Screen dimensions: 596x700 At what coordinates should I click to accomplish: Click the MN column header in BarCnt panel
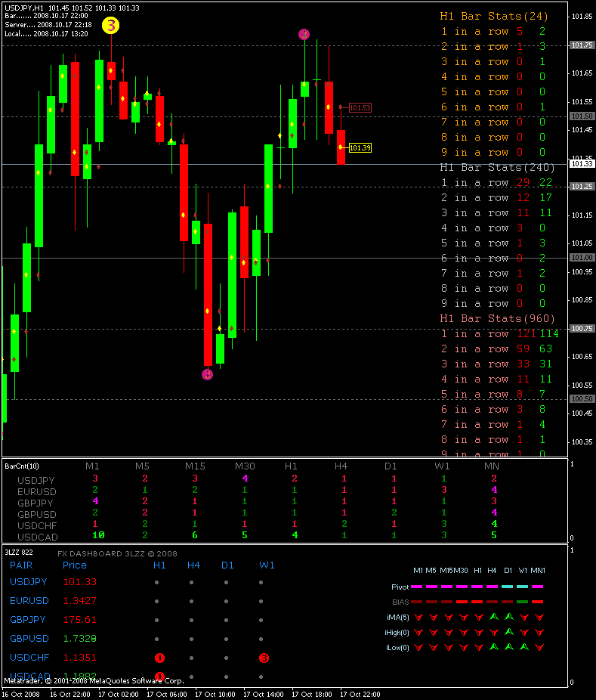[x=492, y=466]
